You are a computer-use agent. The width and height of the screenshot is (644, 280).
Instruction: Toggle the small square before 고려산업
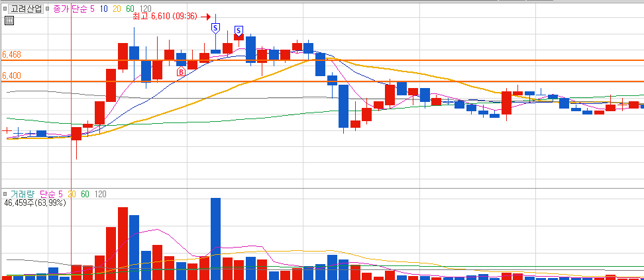click(5, 9)
